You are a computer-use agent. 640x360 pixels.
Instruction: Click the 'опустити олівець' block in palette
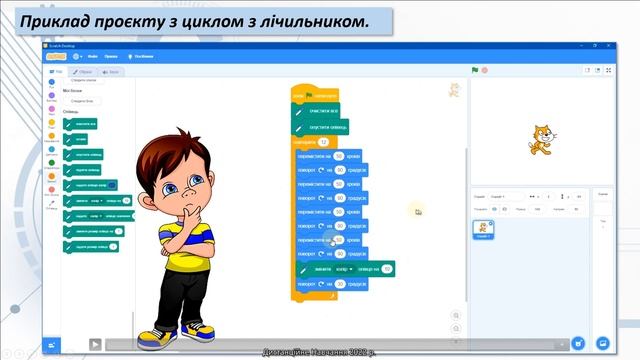(x=83, y=155)
